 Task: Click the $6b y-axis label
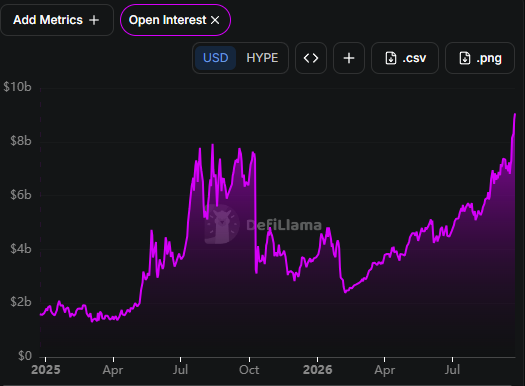coord(21,195)
